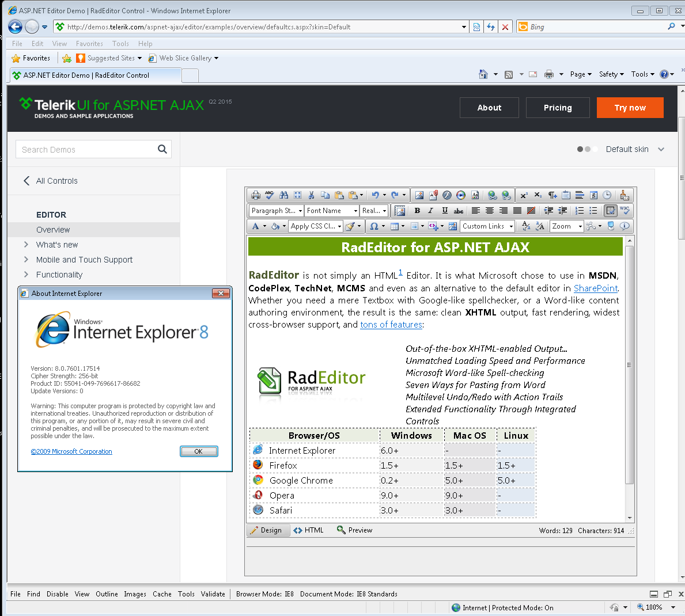Click the Print icon in editor toolbar
Screen dimensions: 685x616
pyautogui.click(x=256, y=195)
